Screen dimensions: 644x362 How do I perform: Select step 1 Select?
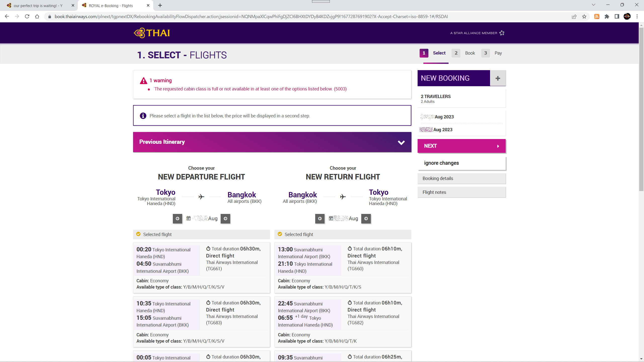coord(433,53)
